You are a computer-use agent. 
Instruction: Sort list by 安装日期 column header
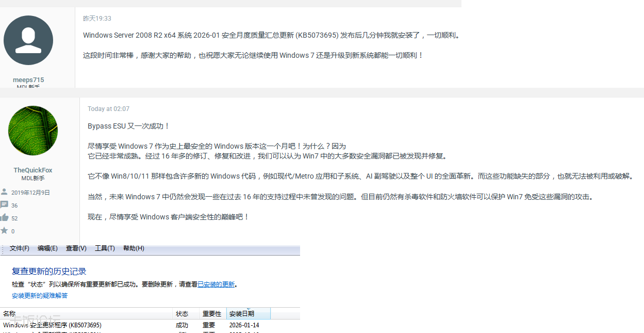242,314
